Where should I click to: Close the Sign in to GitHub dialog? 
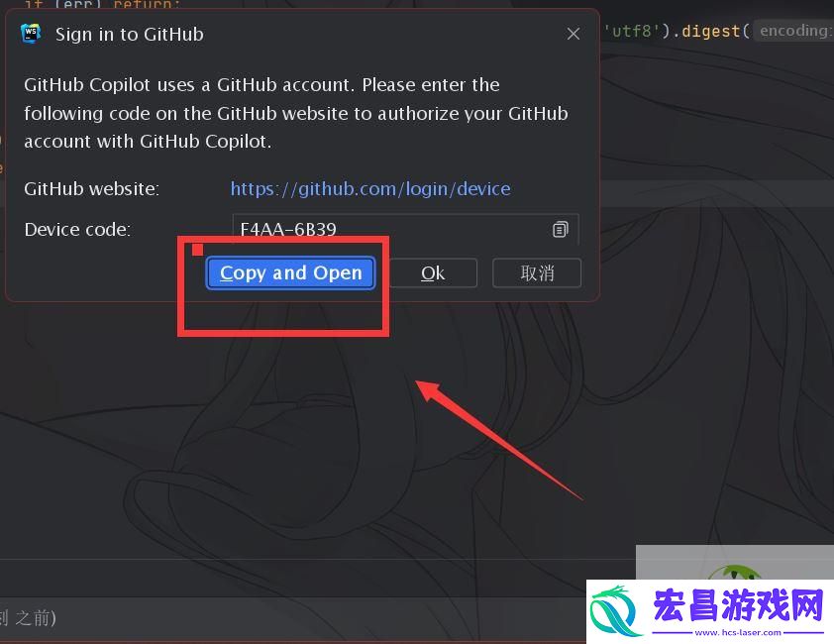[x=573, y=34]
